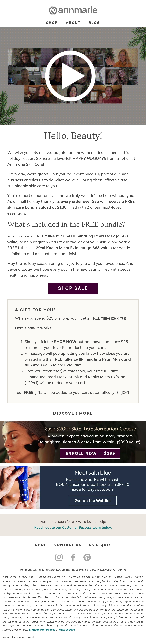Open the Customer Success team link
The width and height of the screenshot is (146, 644).
coord(73,527)
